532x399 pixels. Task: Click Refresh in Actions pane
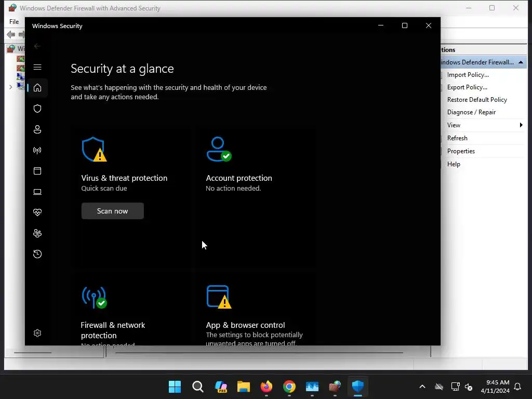pyautogui.click(x=457, y=138)
